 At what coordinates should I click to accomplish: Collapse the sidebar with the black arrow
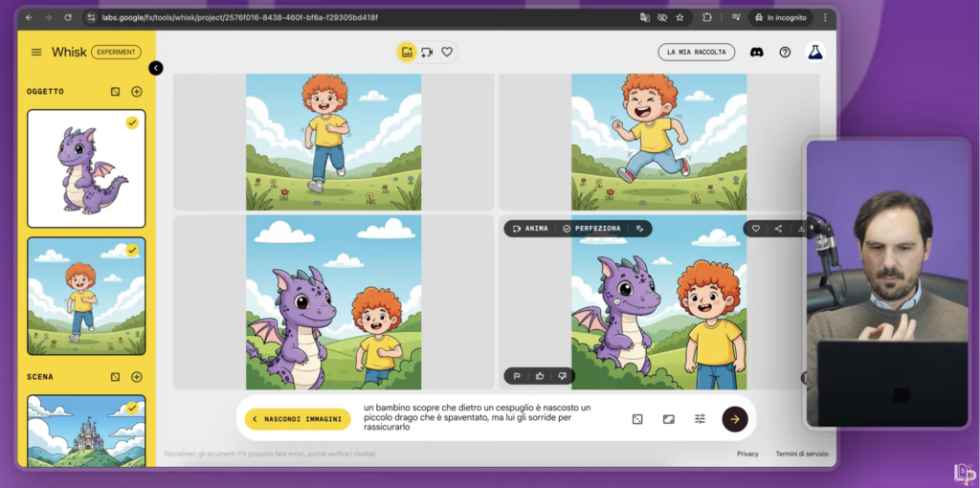pos(156,68)
